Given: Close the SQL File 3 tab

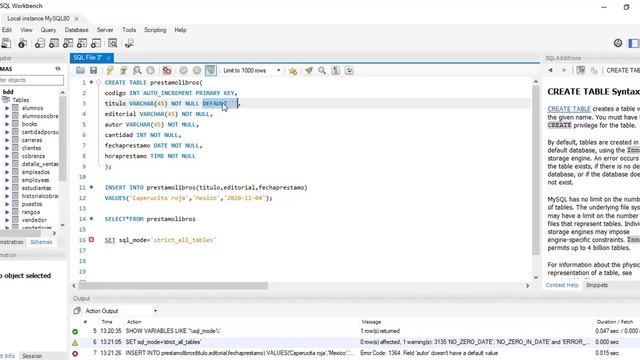Looking at the screenshot, I should point(109,58).
